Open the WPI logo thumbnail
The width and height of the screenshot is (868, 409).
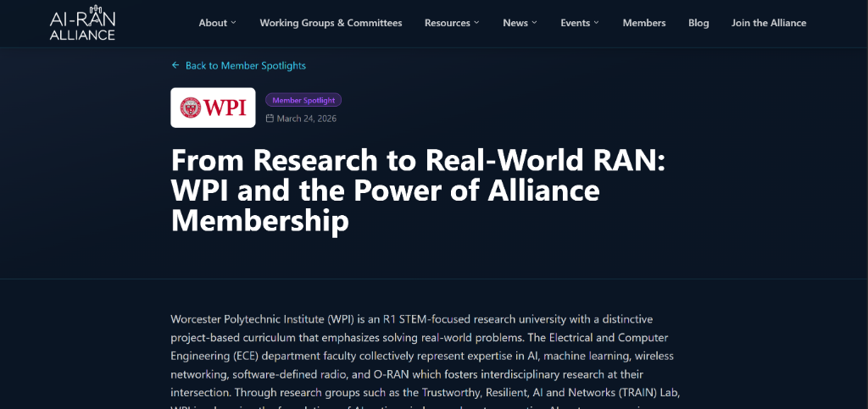[213, 108]
